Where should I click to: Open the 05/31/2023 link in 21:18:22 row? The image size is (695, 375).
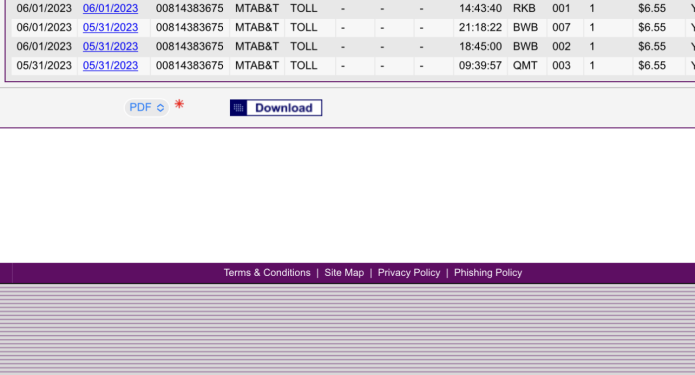(110, 27)
